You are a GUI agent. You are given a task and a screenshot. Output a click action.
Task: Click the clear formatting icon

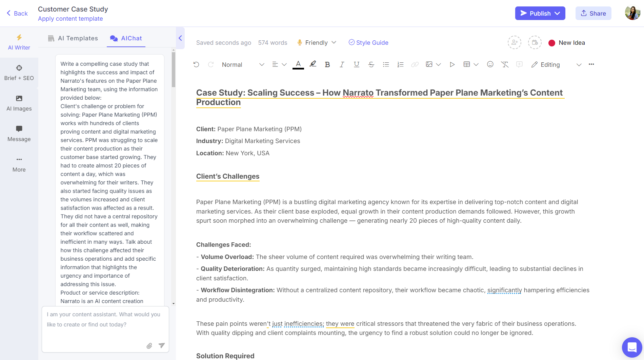point(505,64)
